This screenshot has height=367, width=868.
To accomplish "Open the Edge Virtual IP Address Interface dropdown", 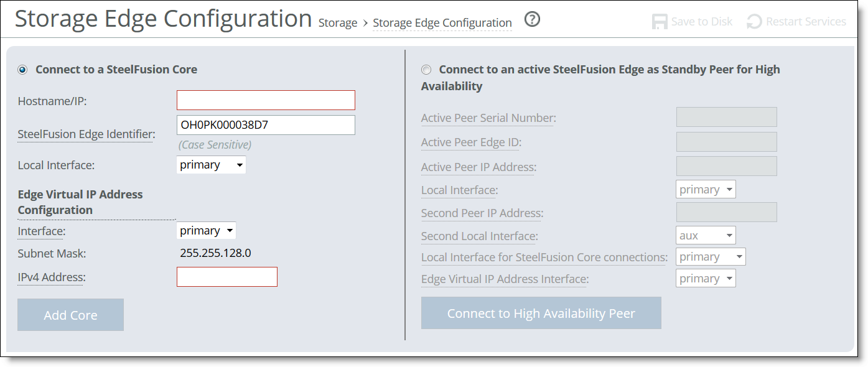I will point(706,278).
